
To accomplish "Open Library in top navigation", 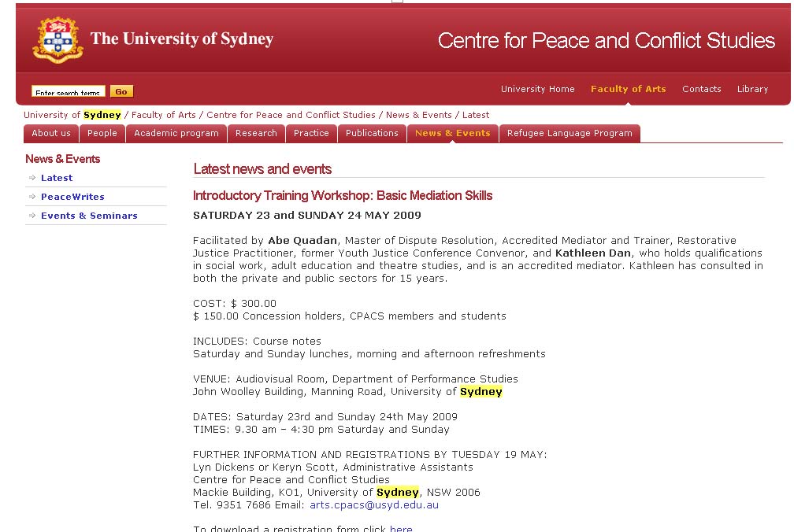I will 752,89.
